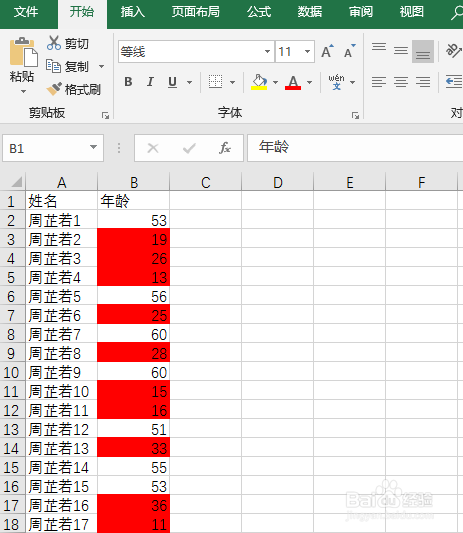Select red cell with value 19
Viewport: 463px width, 533px height.
[x=134, y=239]
